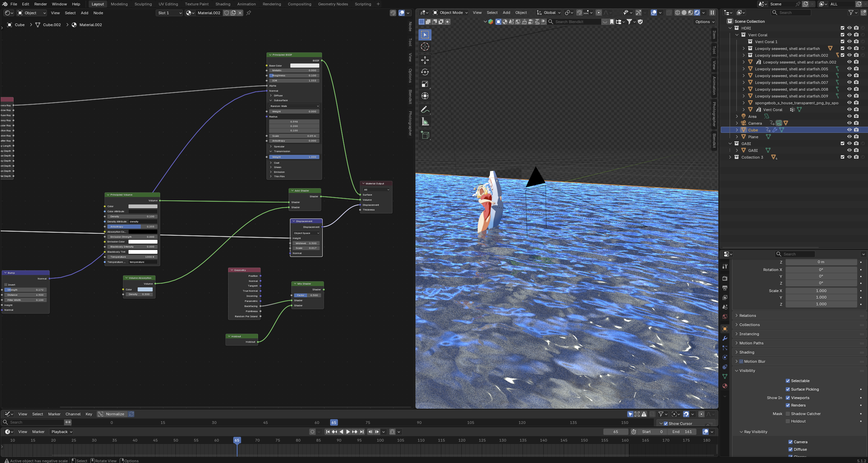Toggle fake user for Material.002
The image size is (868, 463).
pos(226,13)
